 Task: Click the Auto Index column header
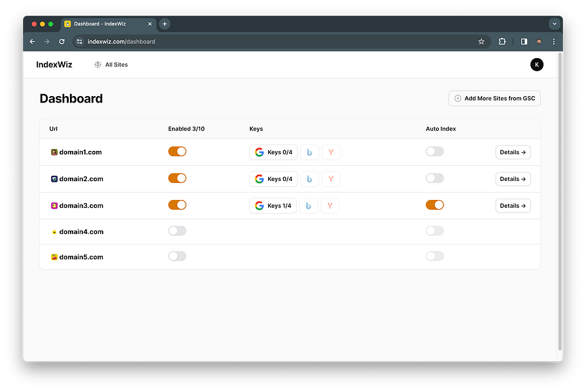(441, 129)
